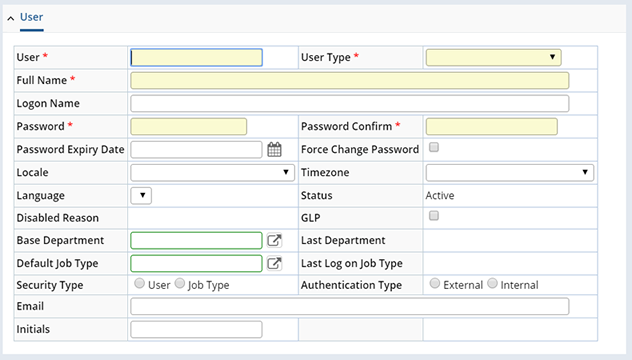Focus the Full Name input field
Image resolution: width=632 pixels, height=360 pixels.
click(349, 81)
